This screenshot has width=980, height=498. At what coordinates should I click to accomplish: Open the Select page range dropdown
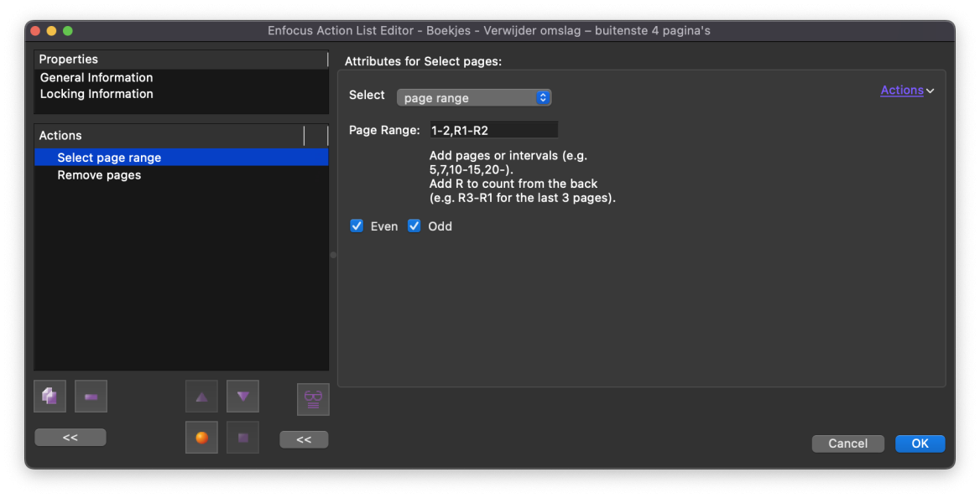coord(473,98)
